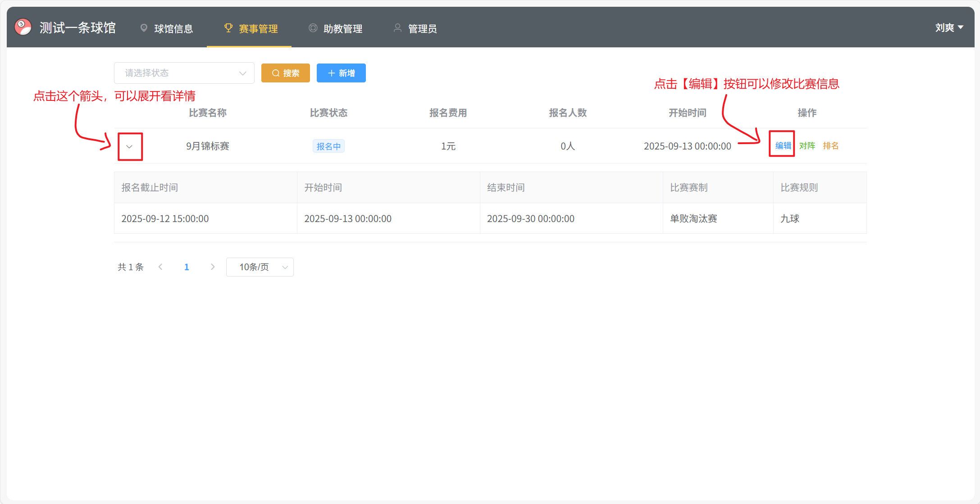Click the 编辑 link for 9月锦标赛
The height and width of the screenshot is (504, 980).
tap(783, 146)
